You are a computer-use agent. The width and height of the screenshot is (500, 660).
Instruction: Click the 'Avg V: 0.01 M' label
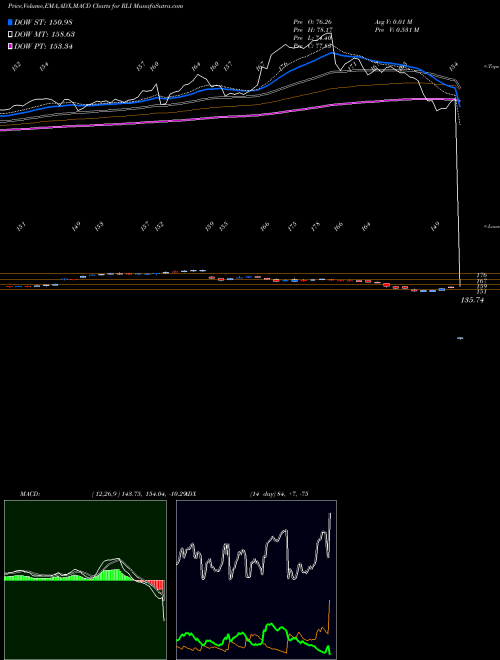tap(393, 22)
